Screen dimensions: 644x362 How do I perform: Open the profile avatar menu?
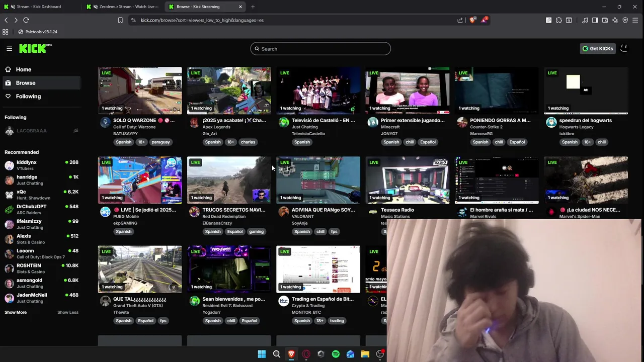pos(624,48)
